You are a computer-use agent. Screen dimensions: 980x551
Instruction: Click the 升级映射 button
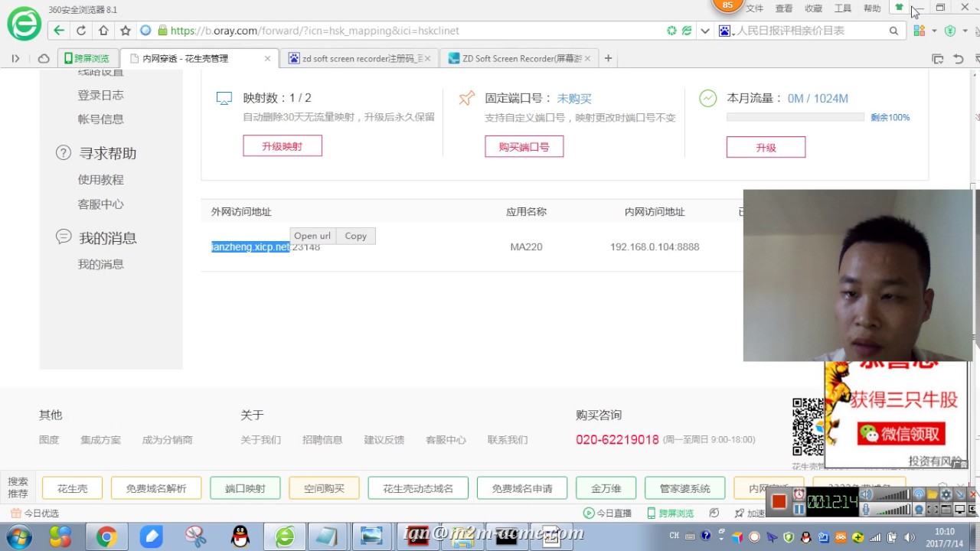283,146
